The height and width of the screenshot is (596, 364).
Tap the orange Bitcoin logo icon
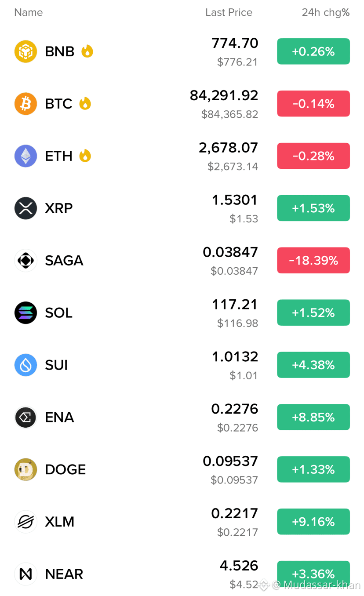point(25,104)
